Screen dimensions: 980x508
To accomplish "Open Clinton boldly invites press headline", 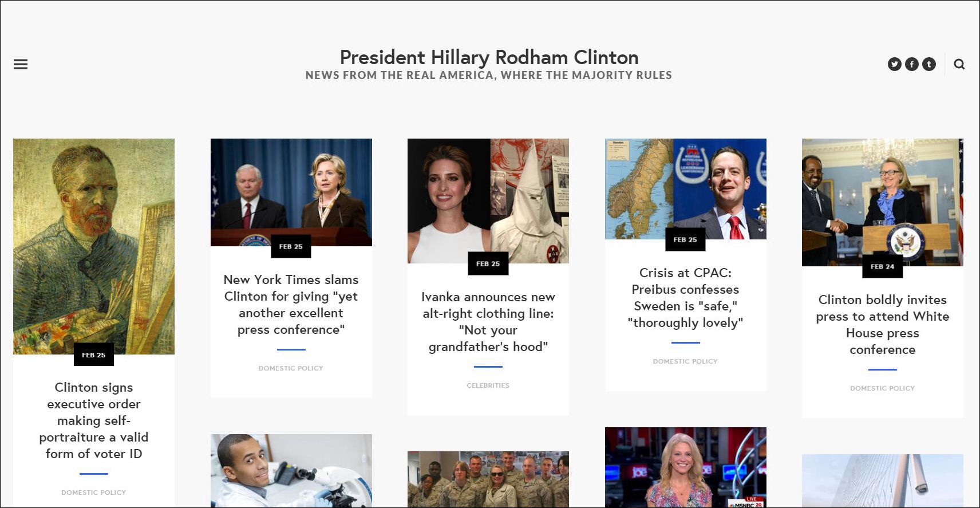I will [882, 325].
